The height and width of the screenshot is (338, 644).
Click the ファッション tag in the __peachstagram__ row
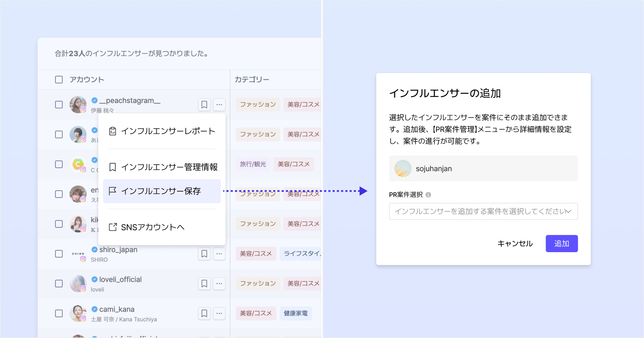(x=258, y=104)
